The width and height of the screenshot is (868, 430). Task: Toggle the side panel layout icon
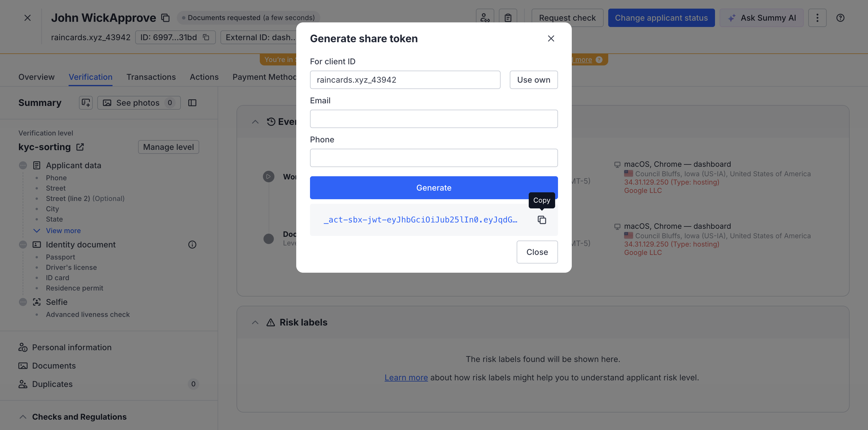(192, 103)
